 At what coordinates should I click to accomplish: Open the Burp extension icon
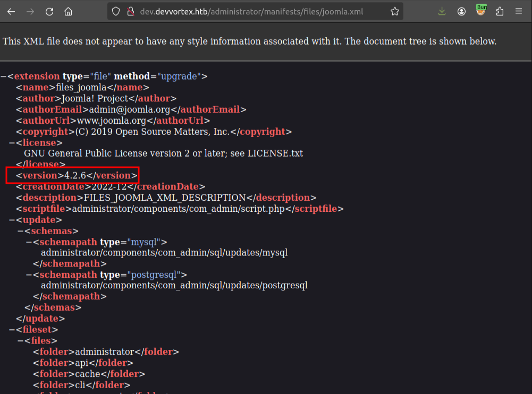pyautogui.click(x=481, y=10)
